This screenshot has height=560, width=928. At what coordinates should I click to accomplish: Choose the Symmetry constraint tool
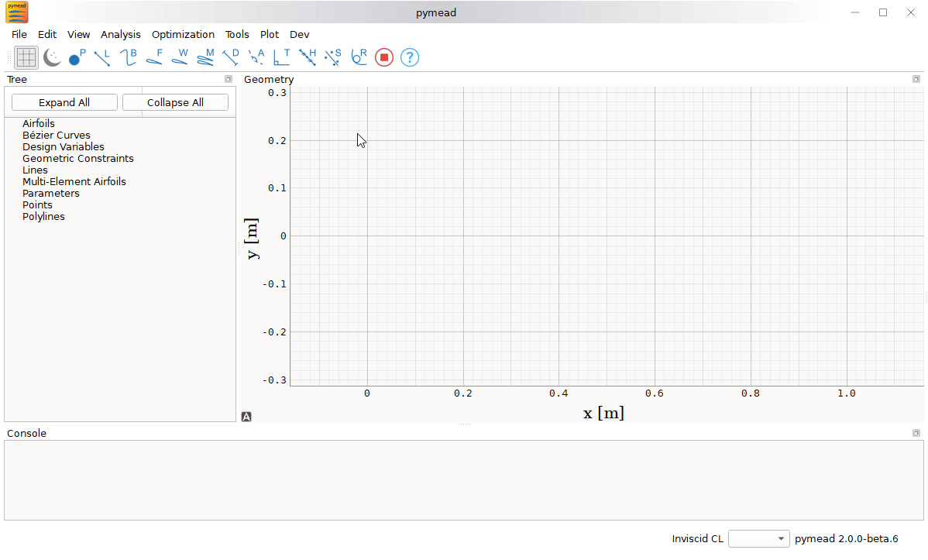point(332,57)
